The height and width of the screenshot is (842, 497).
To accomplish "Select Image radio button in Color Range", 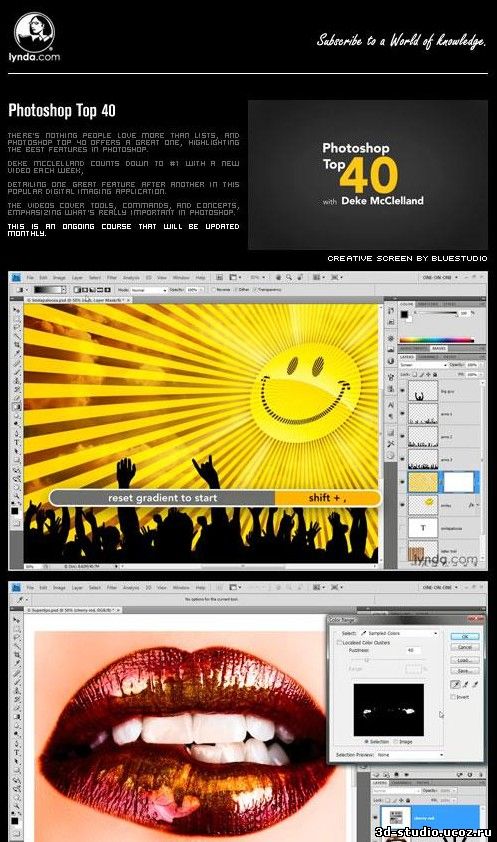I will pyautogui.click(x=396, y=742).
